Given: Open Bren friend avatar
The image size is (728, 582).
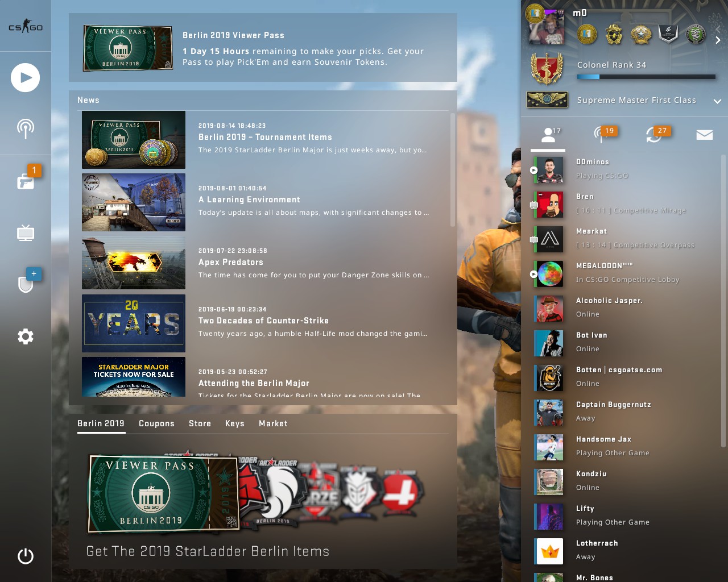Looking at the screenshot, I should [x=550, y=204].
